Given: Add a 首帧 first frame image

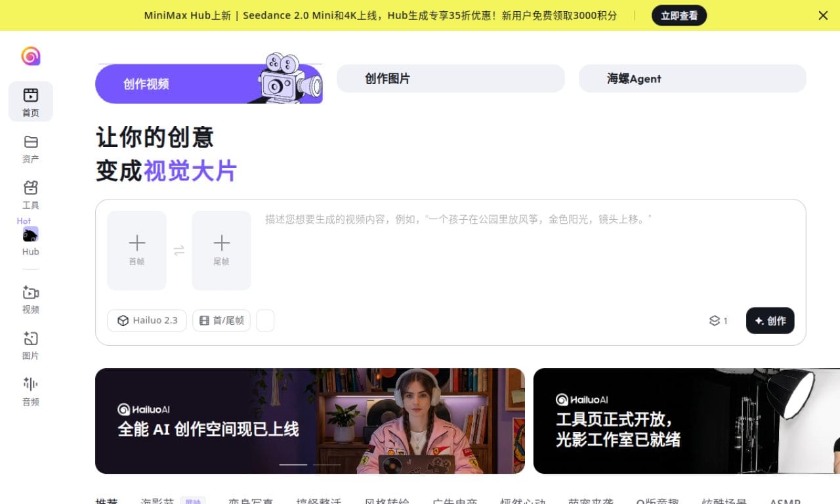Looking at the screenshot, I should (x=136, y=250).
